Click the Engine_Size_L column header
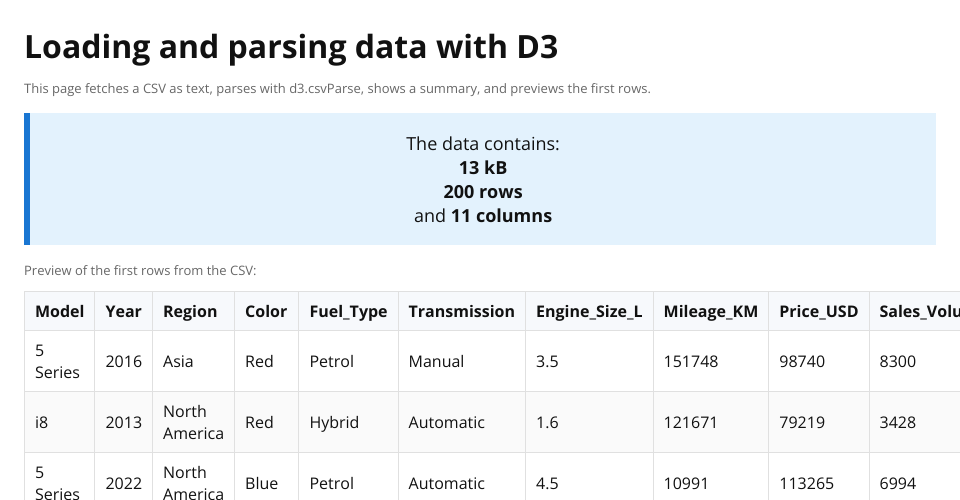This screenshot has height=500, width=960. [x=589, y=311]
